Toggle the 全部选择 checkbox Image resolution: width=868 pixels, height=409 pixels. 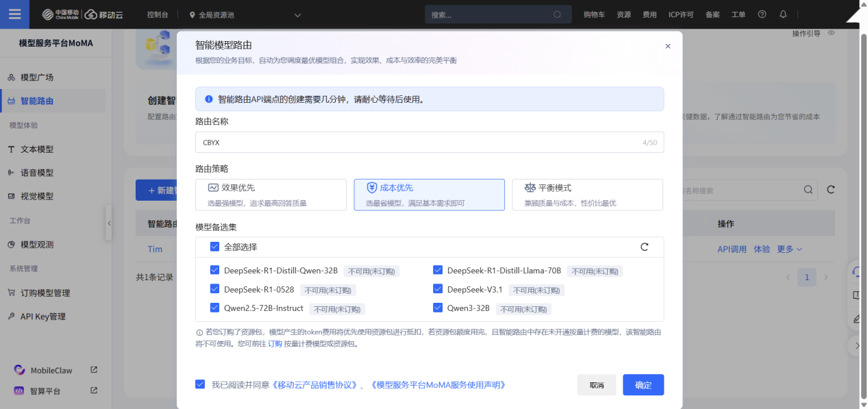point(215,247)
